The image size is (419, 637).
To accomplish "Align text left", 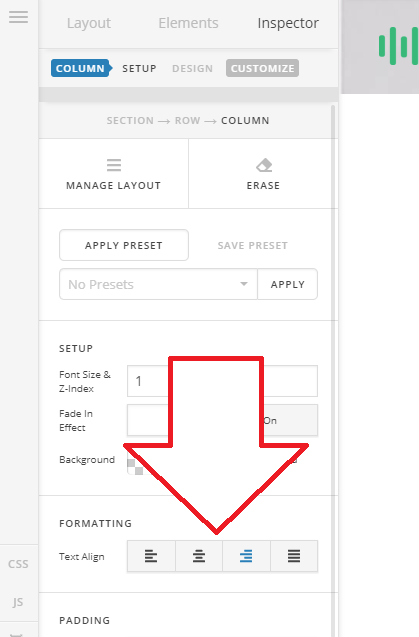I will click(x=151, y=556).
